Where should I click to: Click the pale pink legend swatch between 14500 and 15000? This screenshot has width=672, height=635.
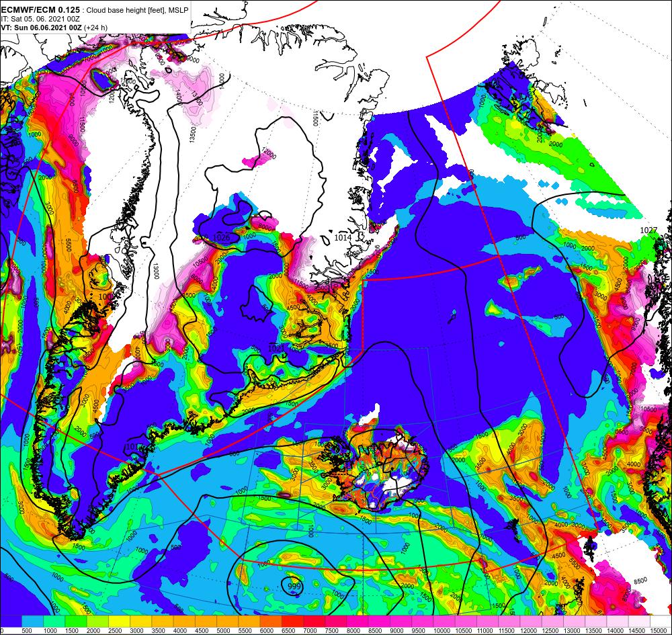639,621
